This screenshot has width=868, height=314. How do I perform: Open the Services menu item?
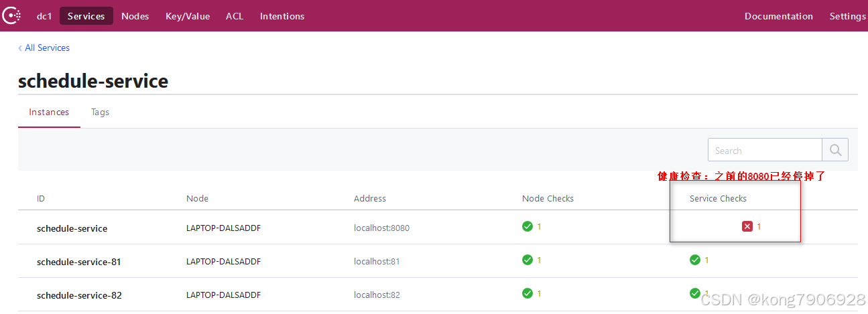click(x=86, y=16)
